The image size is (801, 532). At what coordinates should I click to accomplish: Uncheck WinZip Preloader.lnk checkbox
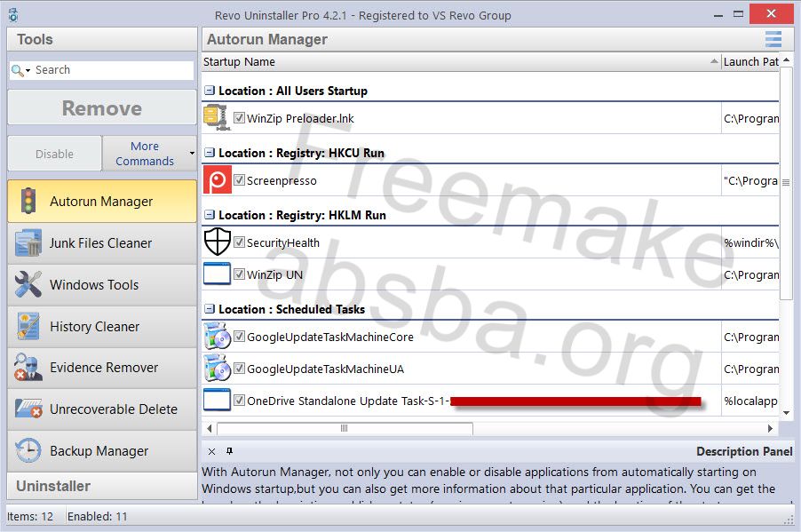click(239, 117)
